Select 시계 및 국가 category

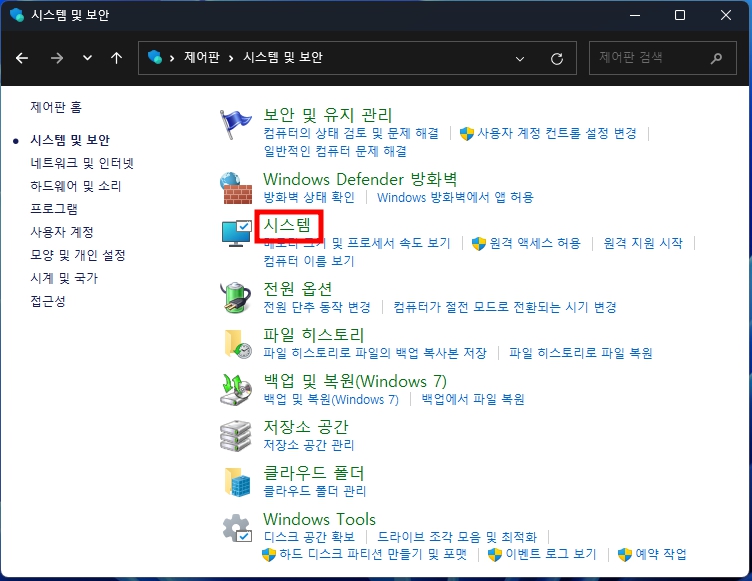click(x=64, y=278)
